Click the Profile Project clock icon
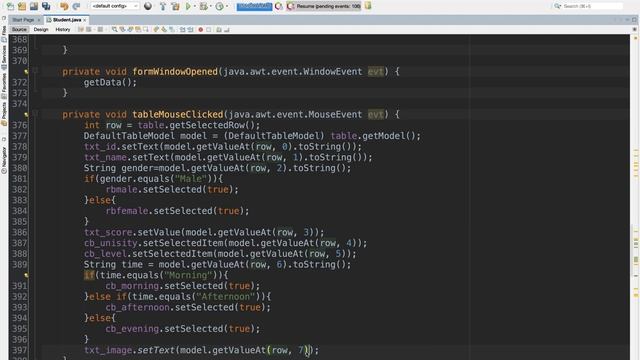This screenshot has width=640, height=360. point(220,6)
